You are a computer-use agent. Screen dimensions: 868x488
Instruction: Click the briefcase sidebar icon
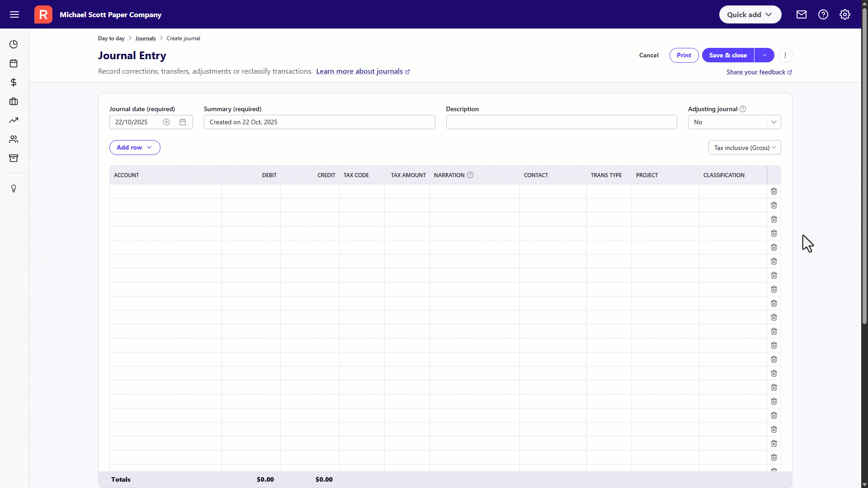14,101
